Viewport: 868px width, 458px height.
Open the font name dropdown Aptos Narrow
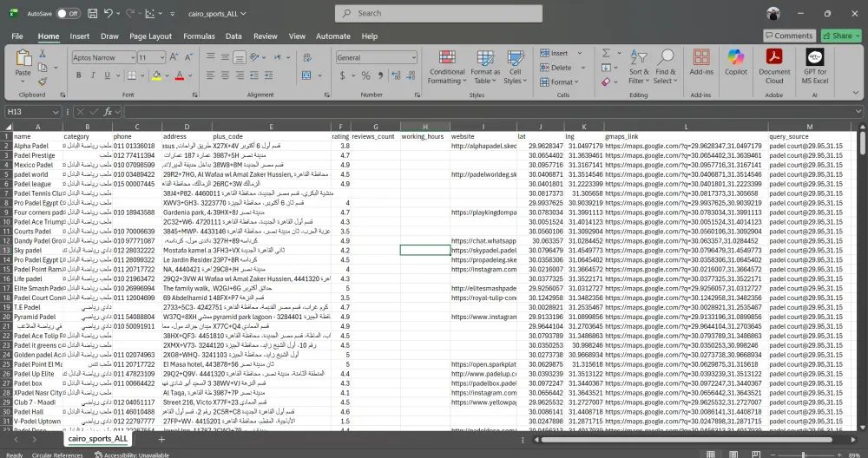[133, 57]
